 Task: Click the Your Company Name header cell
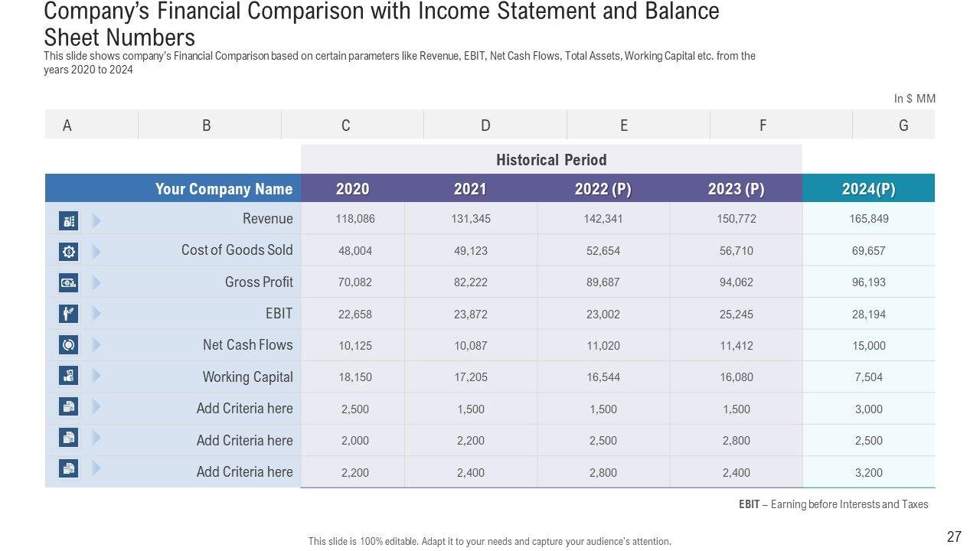point(224,189)
